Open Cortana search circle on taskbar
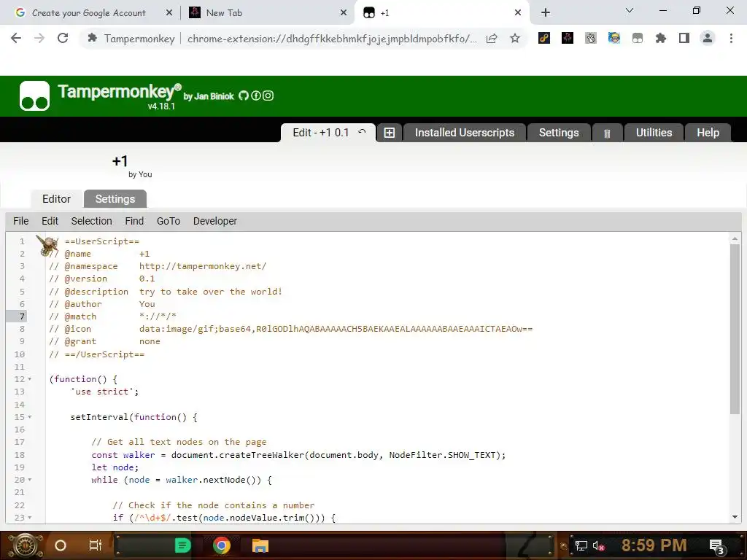 coord(61,545)
